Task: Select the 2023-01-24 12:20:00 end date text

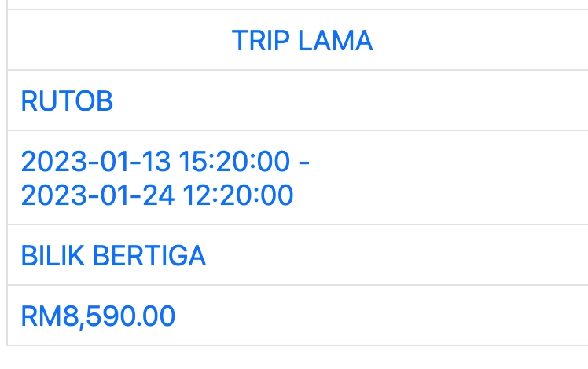Action: click(x=156, y=194)
